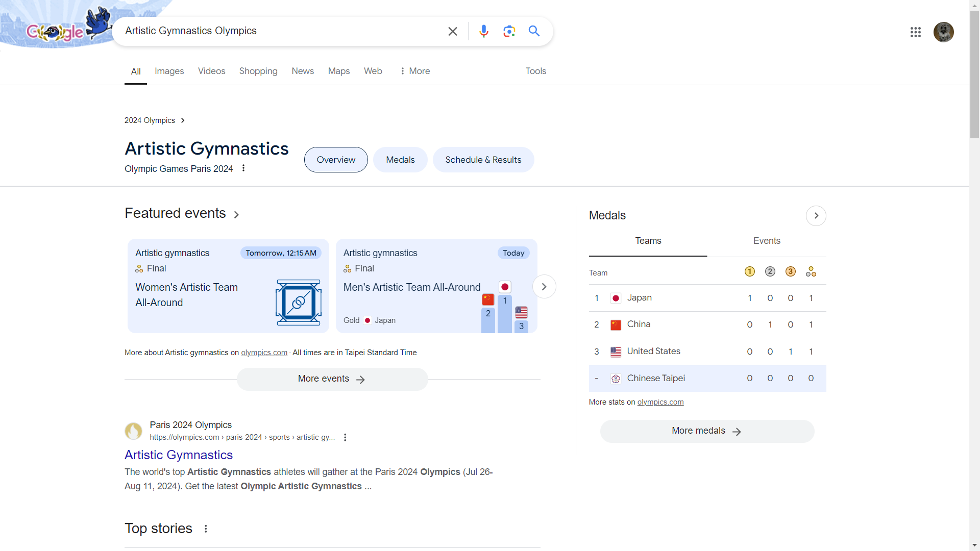The image size is (980, 551).
Task: Switch to the Shopping results tab
Action: tap(258, 71)
